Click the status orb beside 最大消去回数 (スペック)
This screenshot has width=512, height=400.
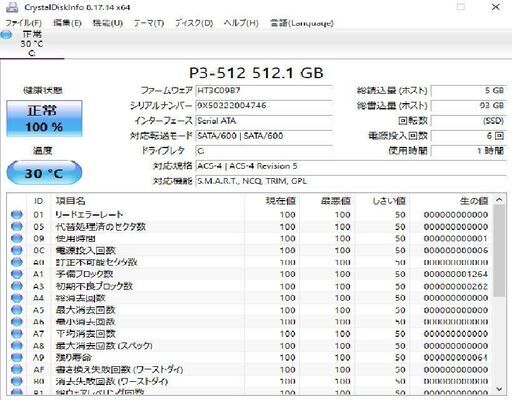point(17,346)
